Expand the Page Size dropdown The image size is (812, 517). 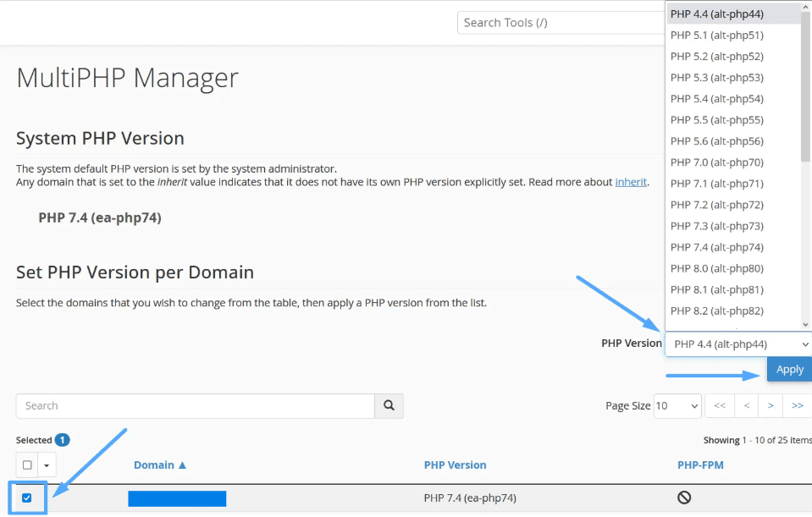[677, 406]
